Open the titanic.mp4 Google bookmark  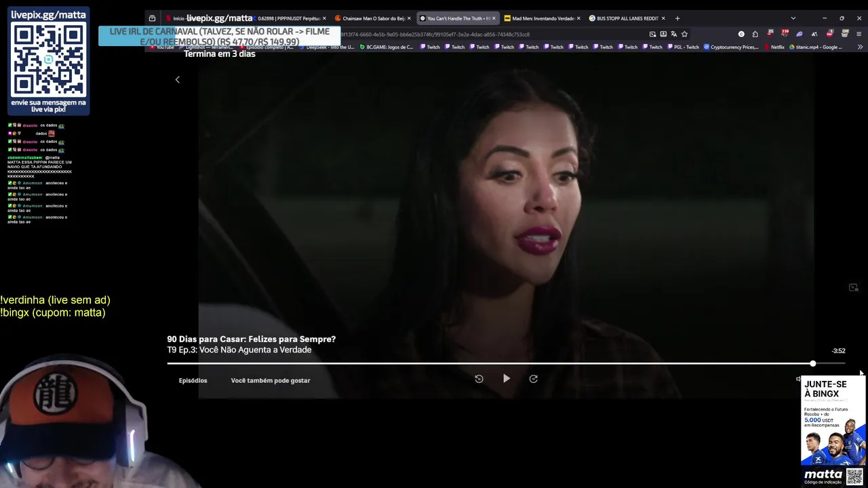pyautogui.click(x=816, y=47)
